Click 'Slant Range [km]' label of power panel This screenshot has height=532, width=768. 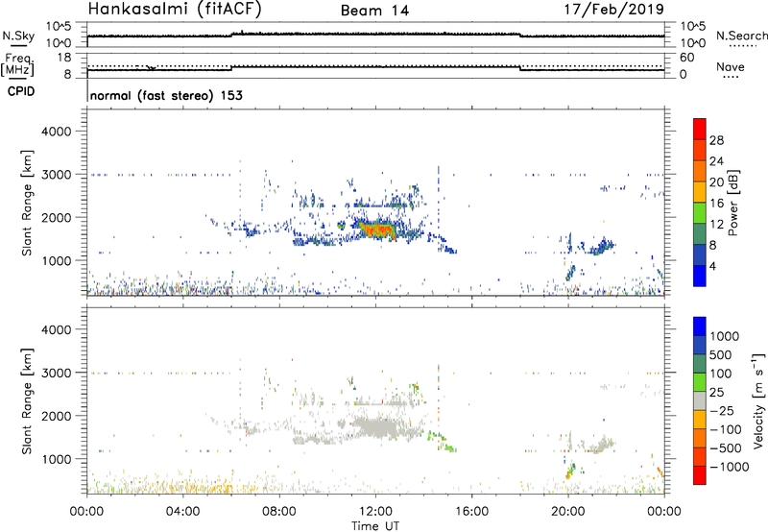point(27,203)
